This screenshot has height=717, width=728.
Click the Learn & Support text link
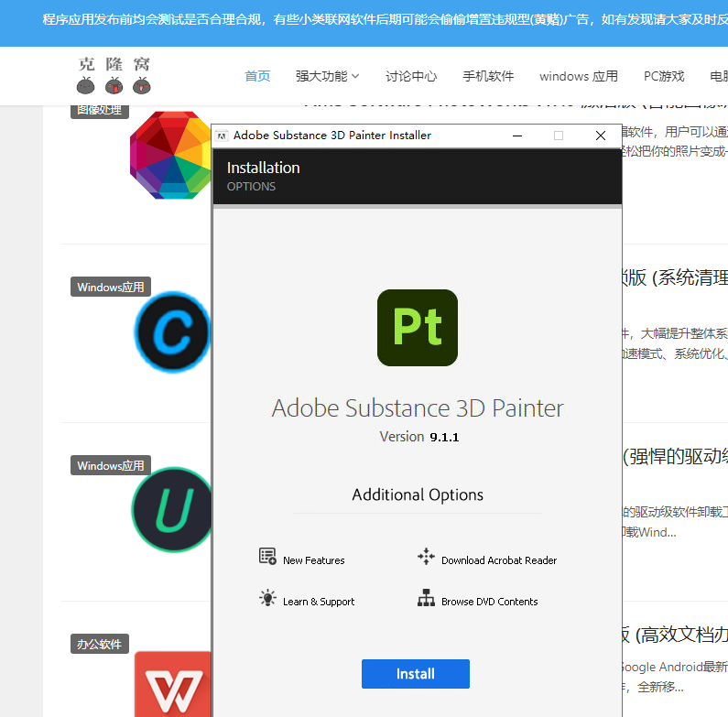pyautogui.click(x=319, y=602)
